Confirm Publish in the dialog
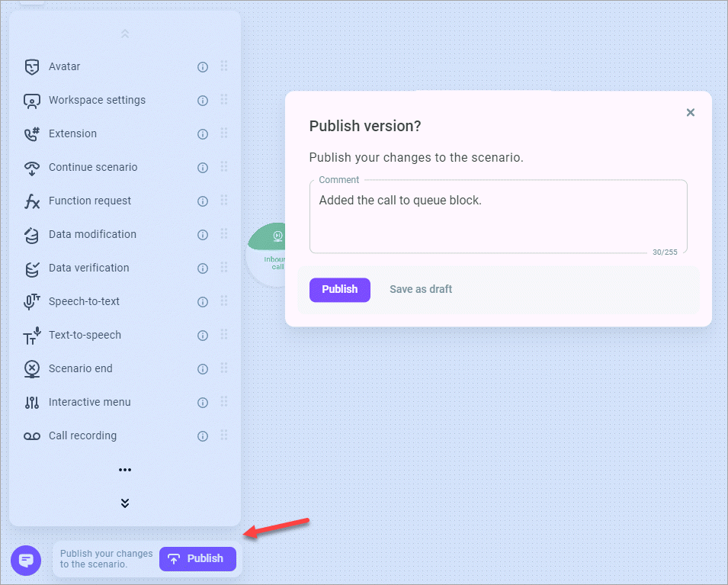728x585 pixels. click(x=340, y=290)
